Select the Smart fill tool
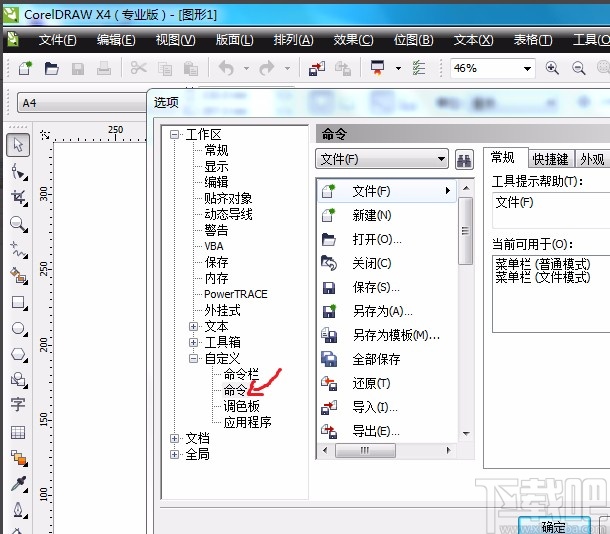Viewport: 610px width, 534px height. (19, 276)
